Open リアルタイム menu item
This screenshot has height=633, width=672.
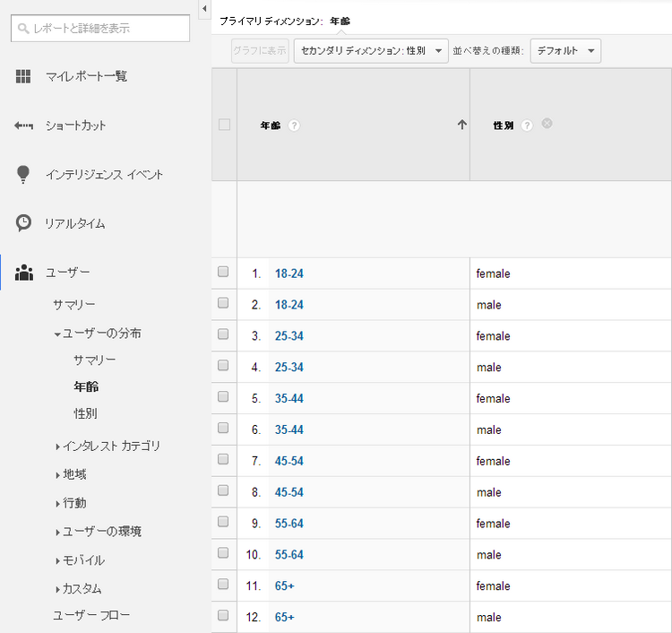pyautogui.click(x=75, y=224)
